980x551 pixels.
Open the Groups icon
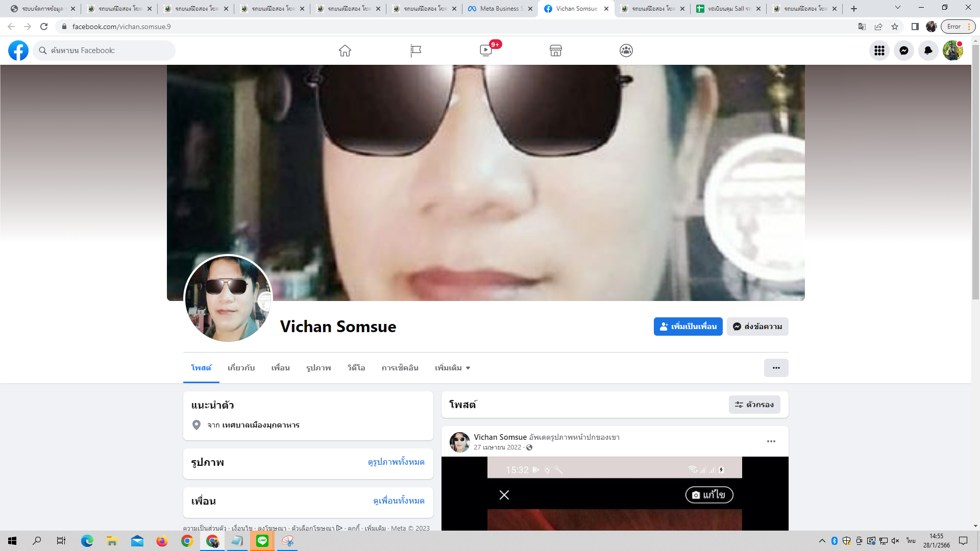pos(626,51)
